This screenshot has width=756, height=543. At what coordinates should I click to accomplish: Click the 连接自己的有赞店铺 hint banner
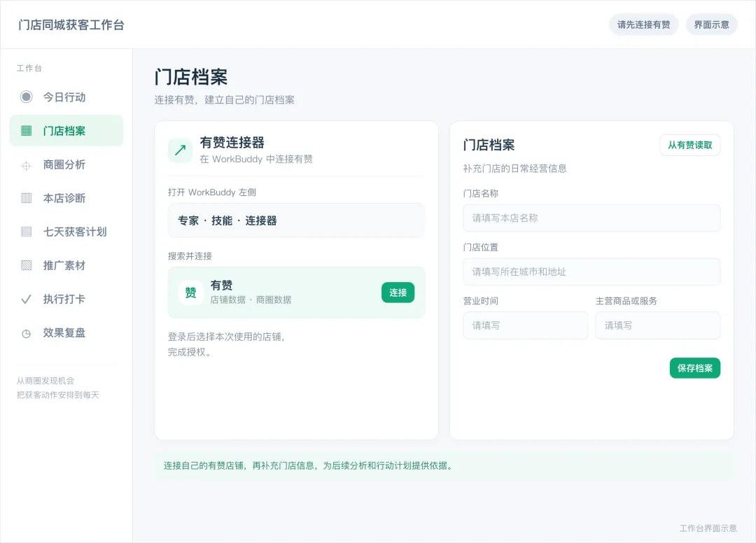[x=444, y=465]
